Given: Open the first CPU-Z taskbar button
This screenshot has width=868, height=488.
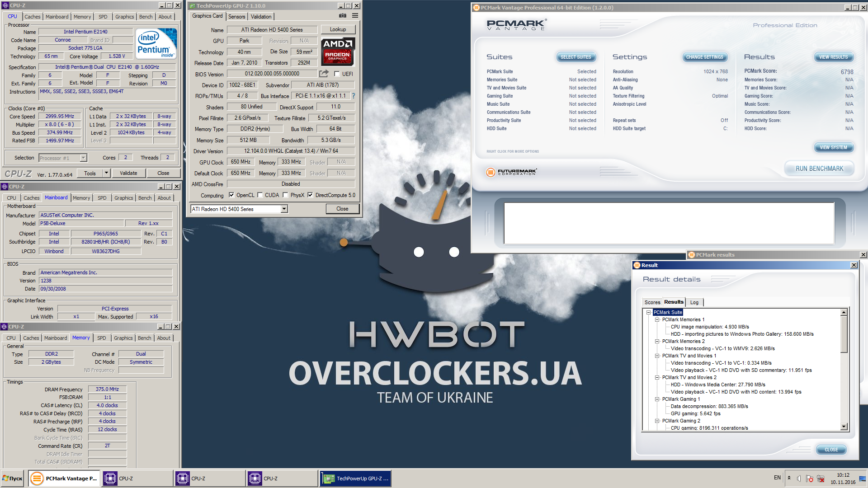Looking at the screenshot, I should click(x=137, y=479).
